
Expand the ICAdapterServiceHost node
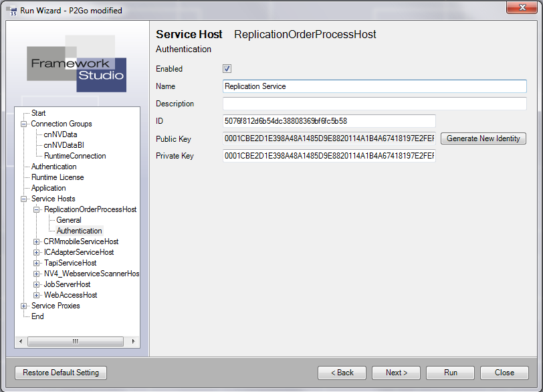click(x=36, y=252)
